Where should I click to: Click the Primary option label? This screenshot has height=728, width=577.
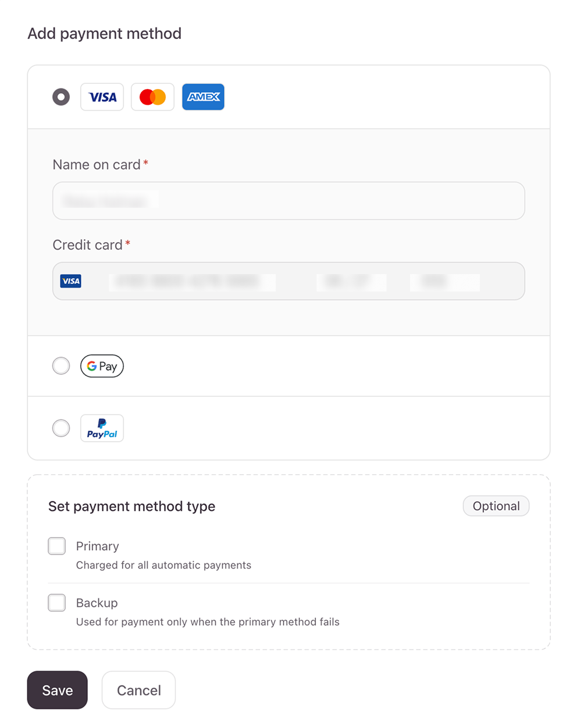tap(97, 546)
